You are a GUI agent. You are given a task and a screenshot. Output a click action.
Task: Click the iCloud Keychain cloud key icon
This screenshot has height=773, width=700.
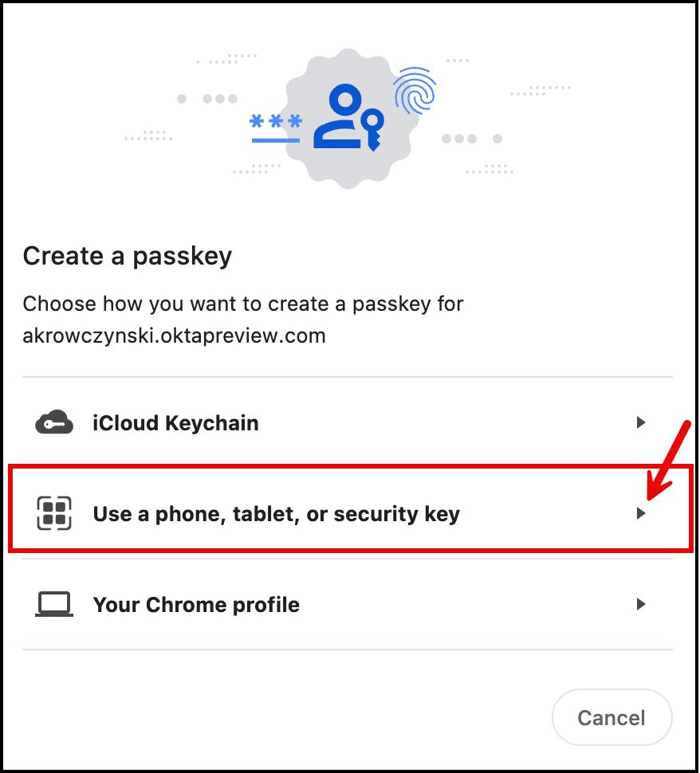pos(54,422)
